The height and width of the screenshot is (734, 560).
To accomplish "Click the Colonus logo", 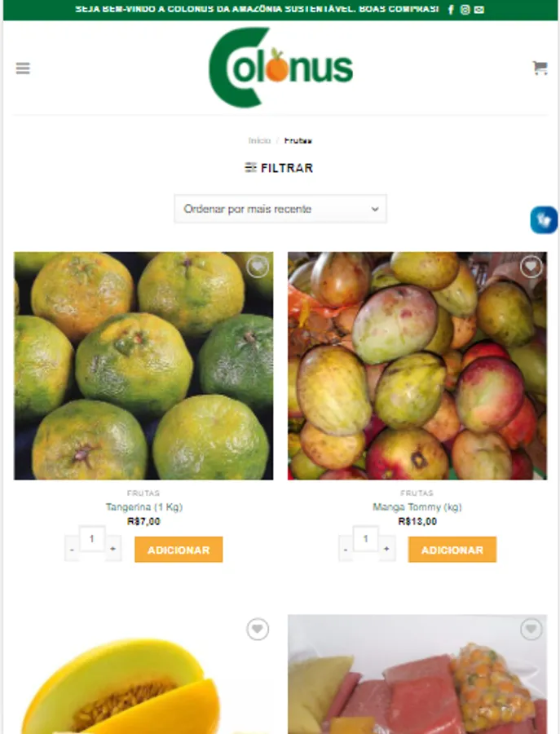I will coord(280,68).
